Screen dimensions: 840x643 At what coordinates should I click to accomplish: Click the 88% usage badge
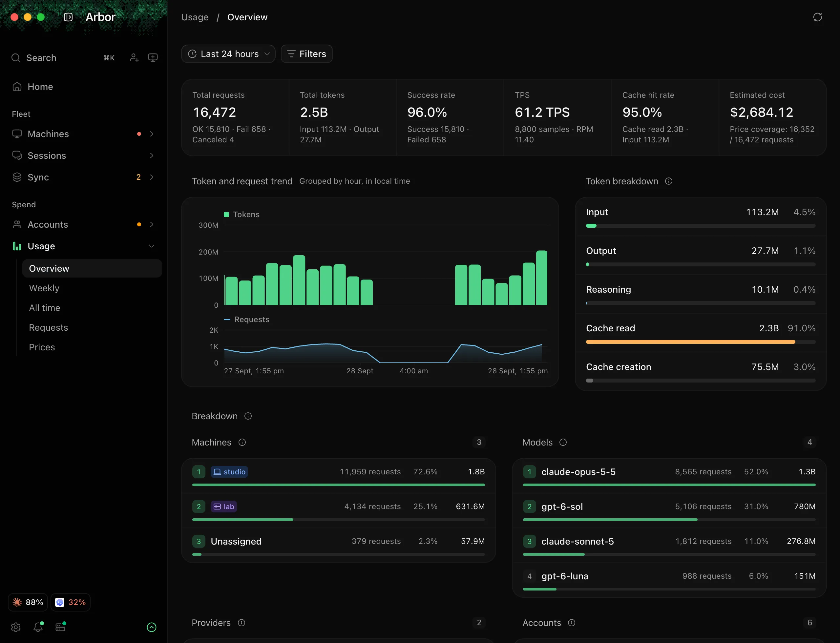[x=28, y=602]
